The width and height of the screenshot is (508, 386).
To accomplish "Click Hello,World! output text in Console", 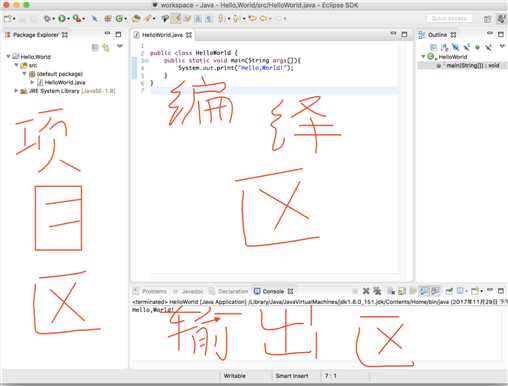I will tap(153, 310).
